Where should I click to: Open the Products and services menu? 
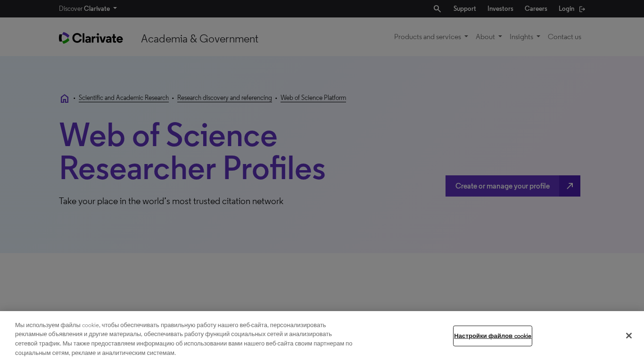tap(431, 37)
